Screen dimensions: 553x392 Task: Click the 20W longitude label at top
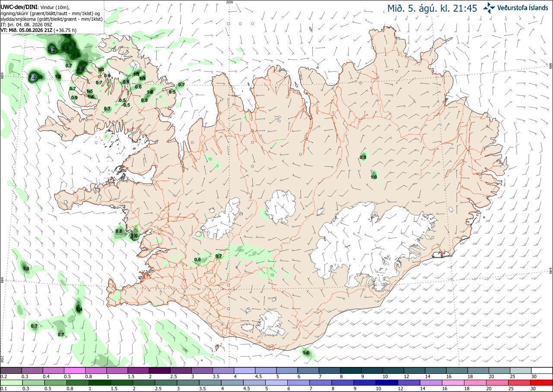point(229,2)
